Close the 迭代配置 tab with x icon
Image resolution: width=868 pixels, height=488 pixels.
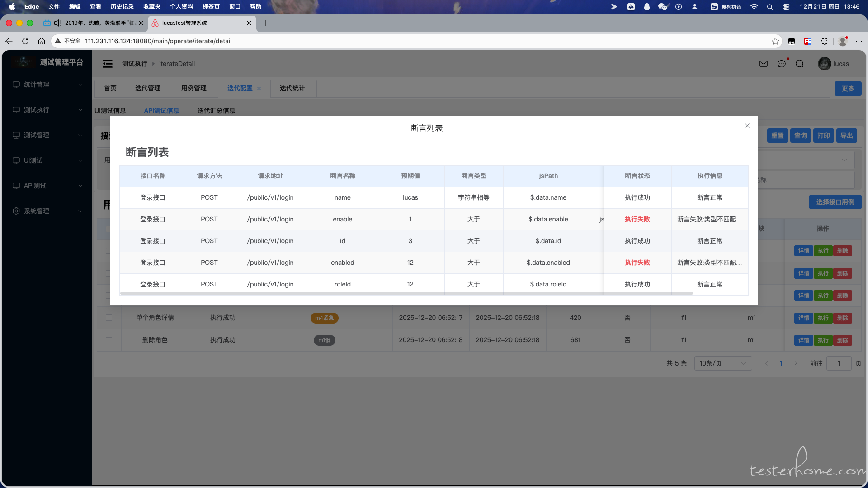(x=259, y=89)
